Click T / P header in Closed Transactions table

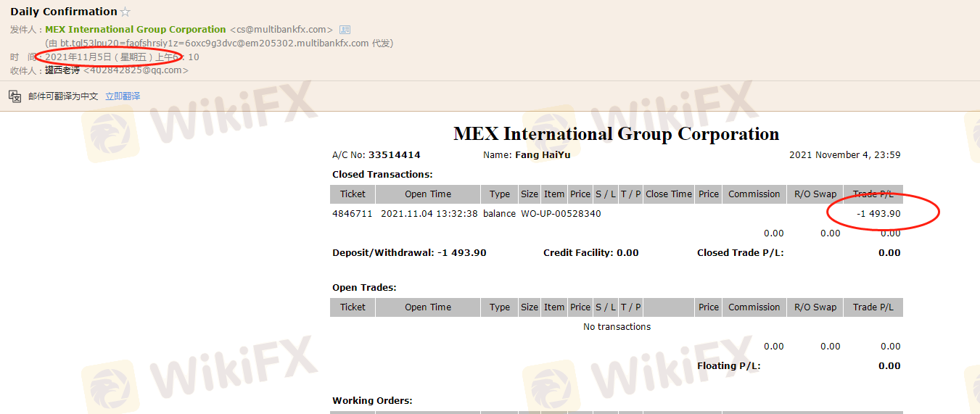point(631,194)
